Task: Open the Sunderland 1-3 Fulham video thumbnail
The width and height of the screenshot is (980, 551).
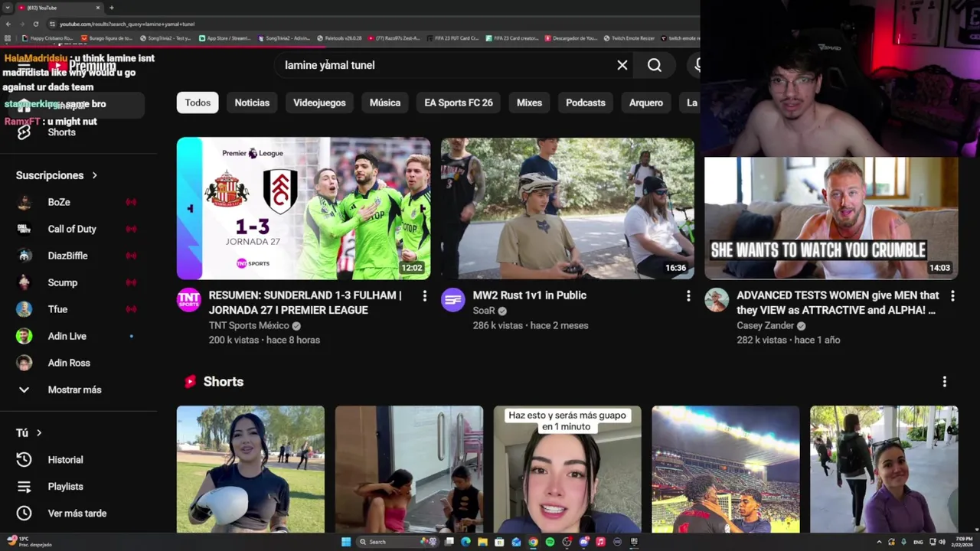Action: (303, 208)
